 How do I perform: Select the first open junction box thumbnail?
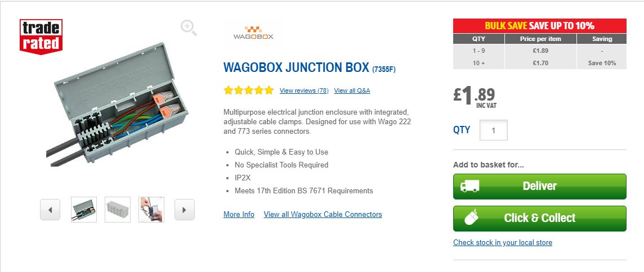pos(84,210)
